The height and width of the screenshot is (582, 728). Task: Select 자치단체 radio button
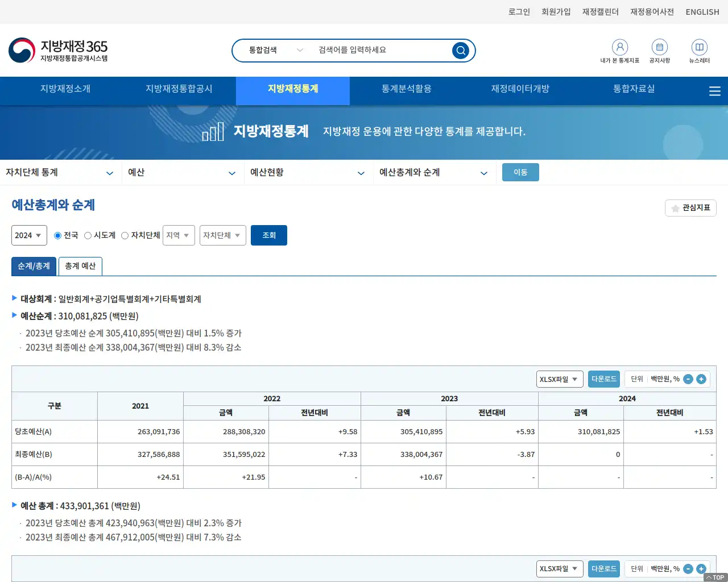(125, 235)
